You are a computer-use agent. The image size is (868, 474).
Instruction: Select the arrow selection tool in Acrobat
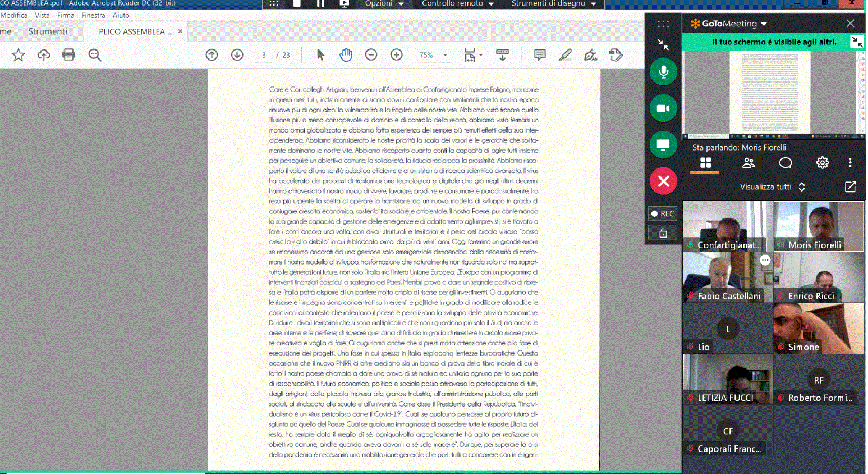320,54
